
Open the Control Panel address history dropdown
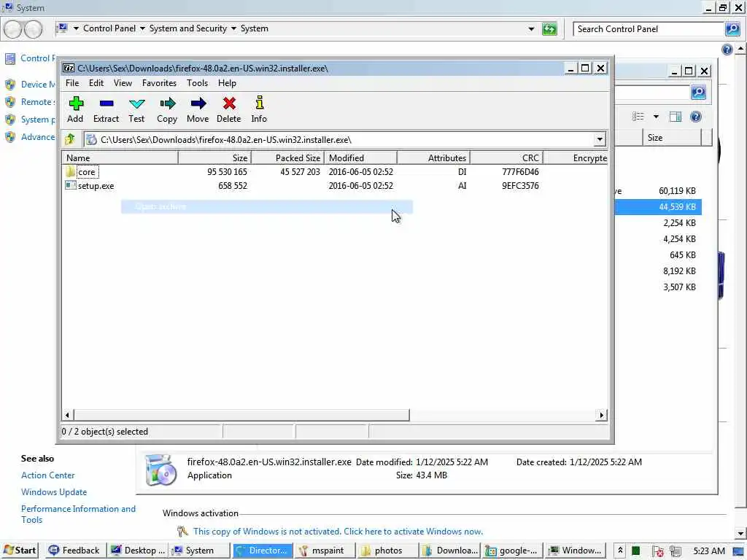point(531,29)
